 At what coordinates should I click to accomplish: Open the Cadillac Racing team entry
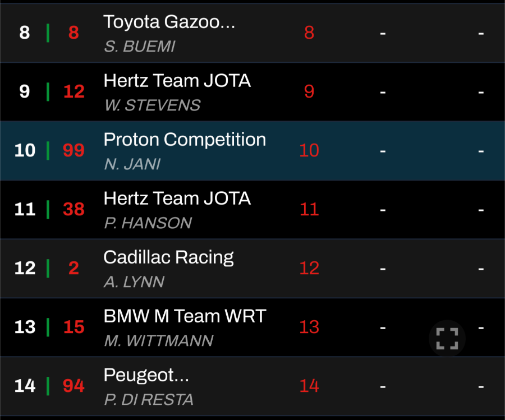(168, 257)
